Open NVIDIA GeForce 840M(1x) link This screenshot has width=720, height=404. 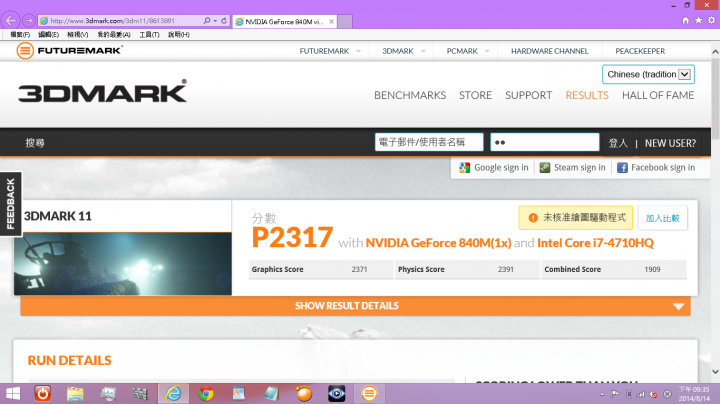438,243
